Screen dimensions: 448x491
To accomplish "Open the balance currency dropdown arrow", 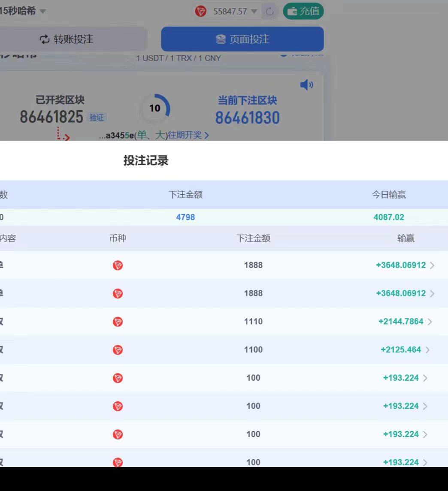I will [254, 12].
